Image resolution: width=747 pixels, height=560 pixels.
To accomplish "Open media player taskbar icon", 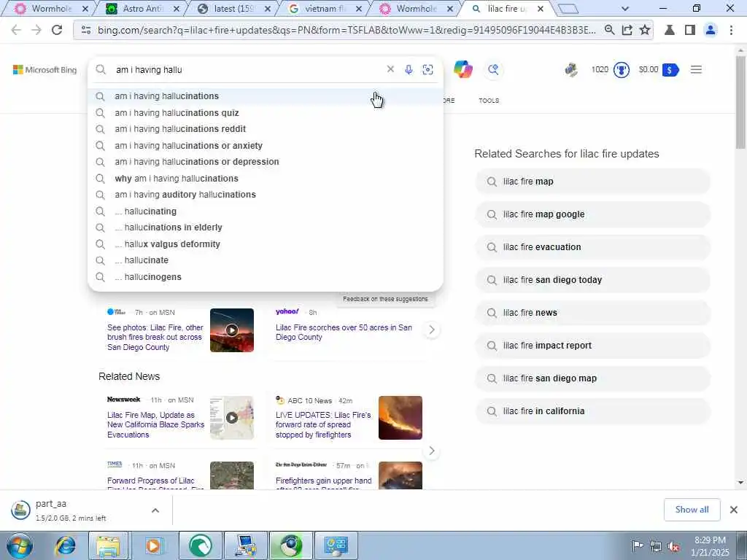I will point(153,545).
